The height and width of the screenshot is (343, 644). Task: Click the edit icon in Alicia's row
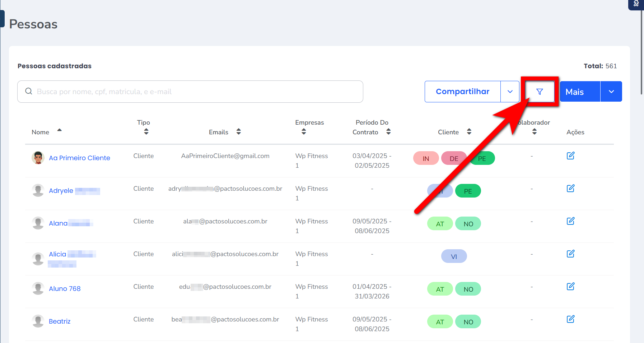[570, 254]
